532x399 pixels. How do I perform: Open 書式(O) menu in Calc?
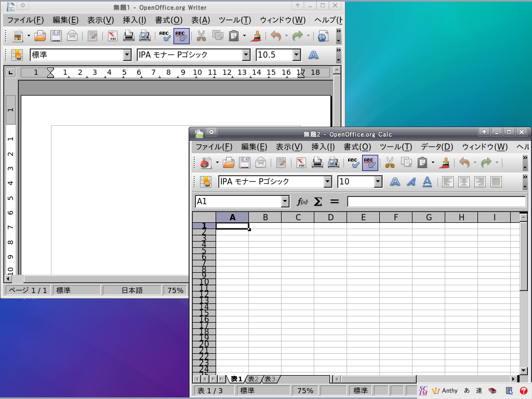357,147
